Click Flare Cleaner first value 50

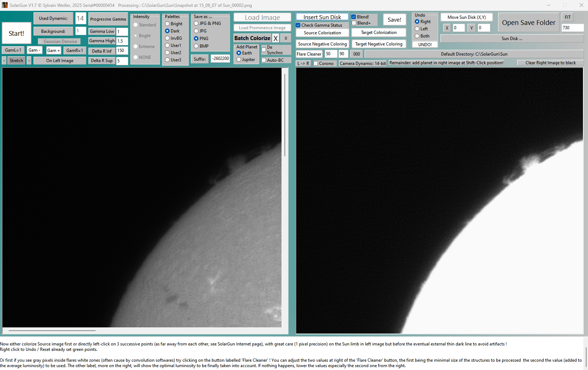pyautogui.click(x=331, y=54)
